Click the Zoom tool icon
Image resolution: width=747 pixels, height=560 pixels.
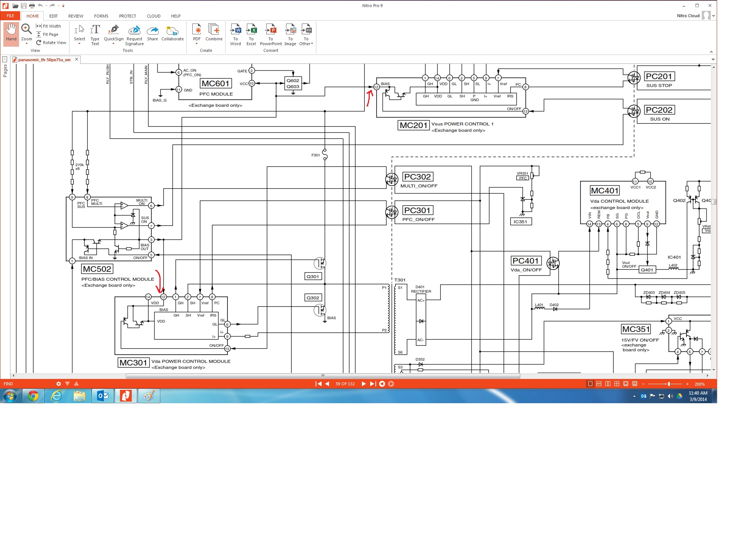tap(26, 29)
